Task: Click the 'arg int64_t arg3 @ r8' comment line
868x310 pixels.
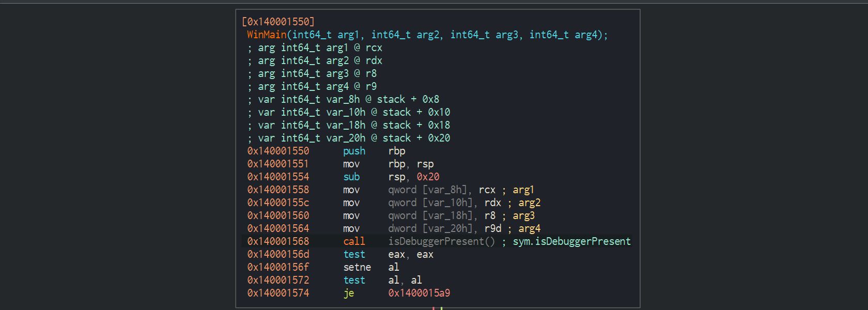Action: tap(312, 73)
